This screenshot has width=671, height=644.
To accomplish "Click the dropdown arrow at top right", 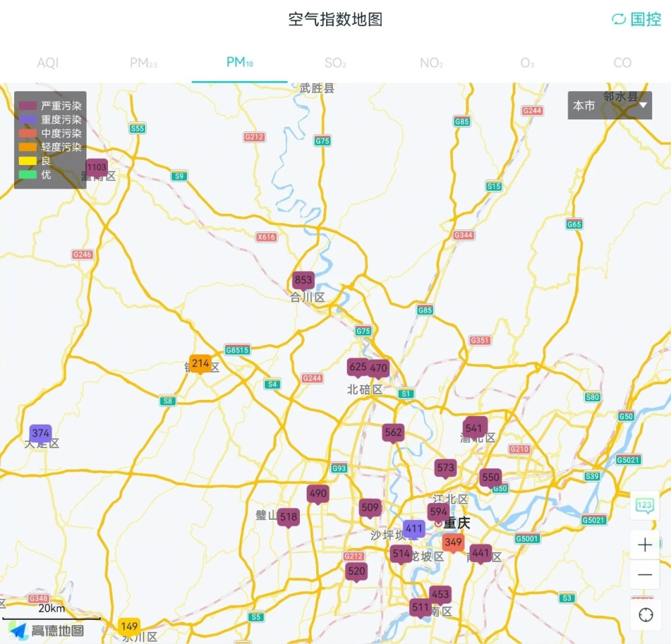I will pos(642,105).
